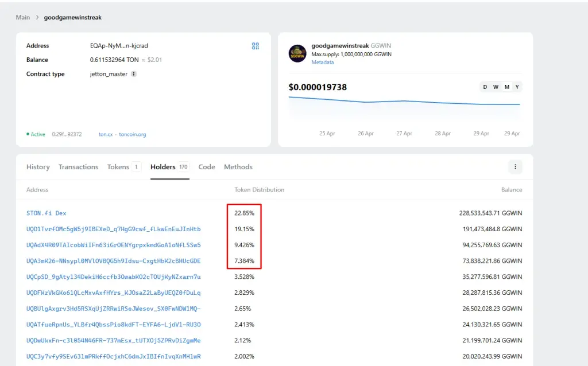Viewport: 588px width, 366px height.
Task: Click the 28,287,815.36 GGWIN balance
Action: coord(492,293)
